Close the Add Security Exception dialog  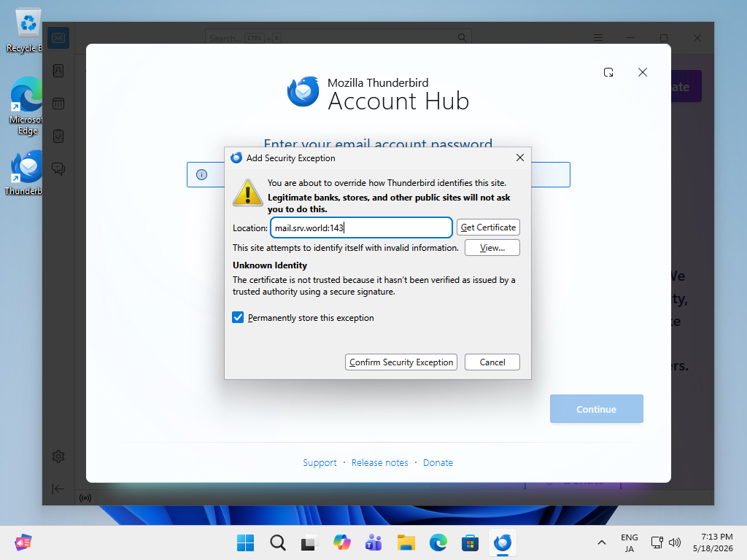(x=519, y=157)
